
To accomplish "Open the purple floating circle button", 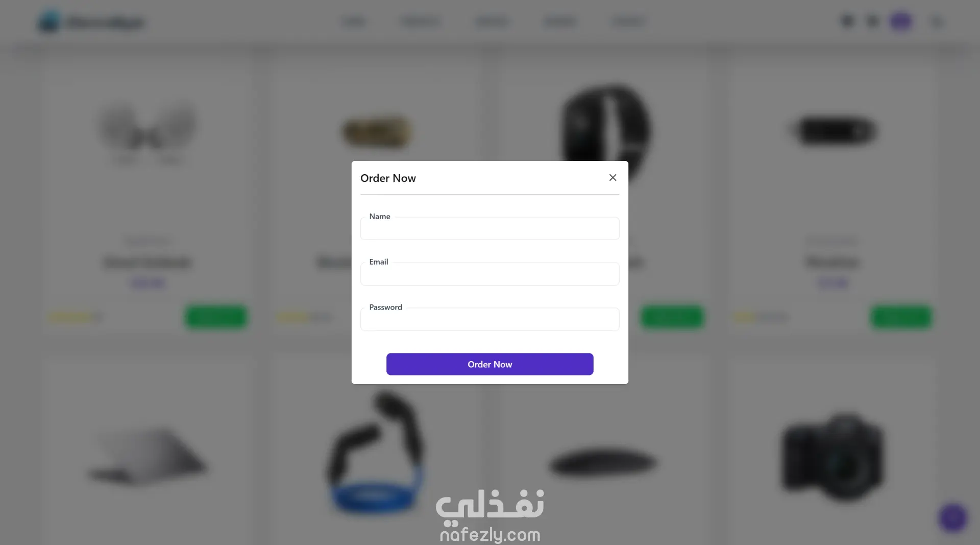I will coord(952,518).
